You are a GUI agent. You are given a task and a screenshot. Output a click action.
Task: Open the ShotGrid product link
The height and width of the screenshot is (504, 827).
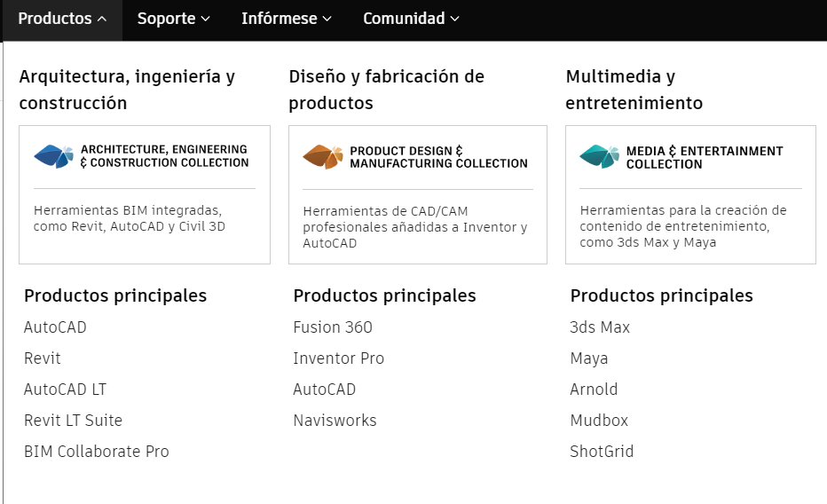(x=602, y=452)
